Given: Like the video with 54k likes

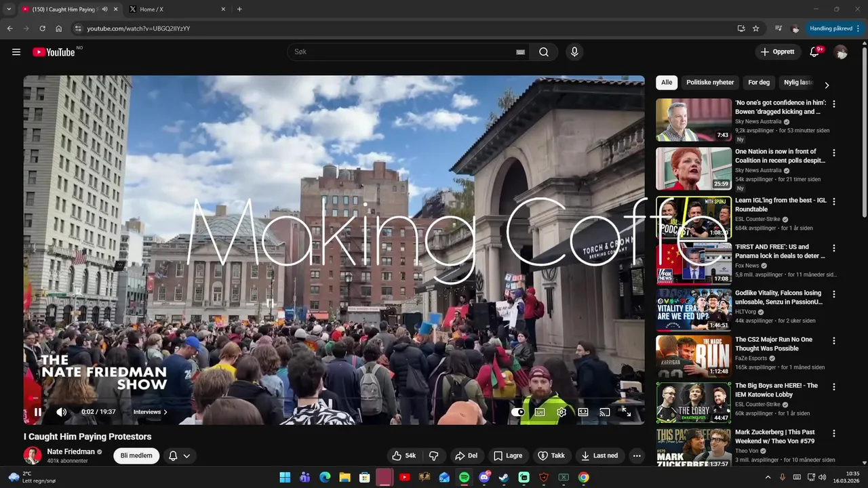Looking at the screenshot, I should point(404,455).
